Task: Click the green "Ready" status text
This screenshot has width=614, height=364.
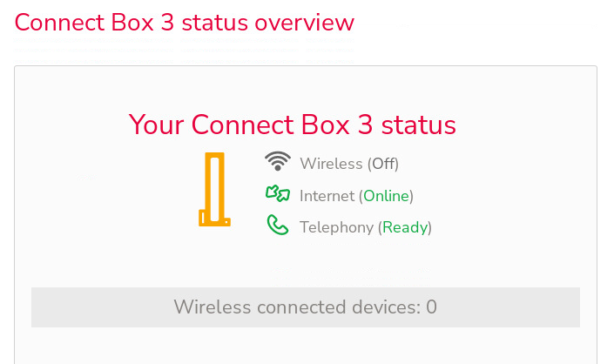Action: pyautogui.click(x=405, y=227)
